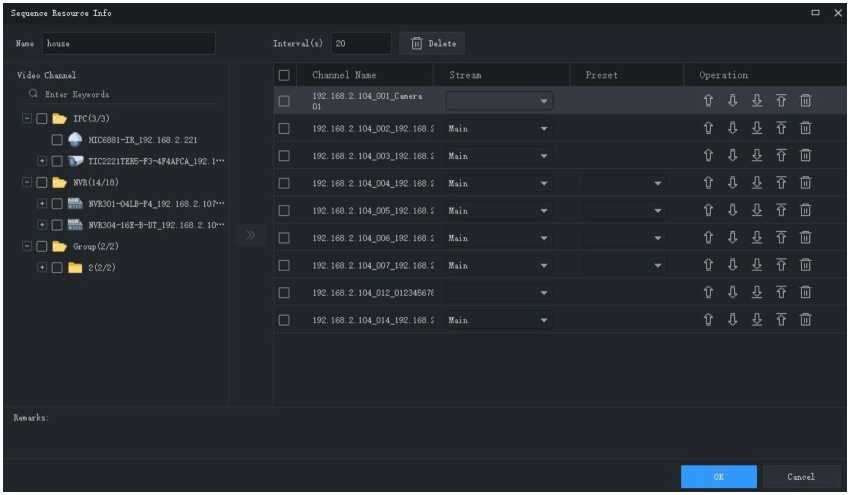Image resolution: width=850 pixels, height=495 pixels.
Task: Click the double-arrow add-to-list button
Action: 250,236
